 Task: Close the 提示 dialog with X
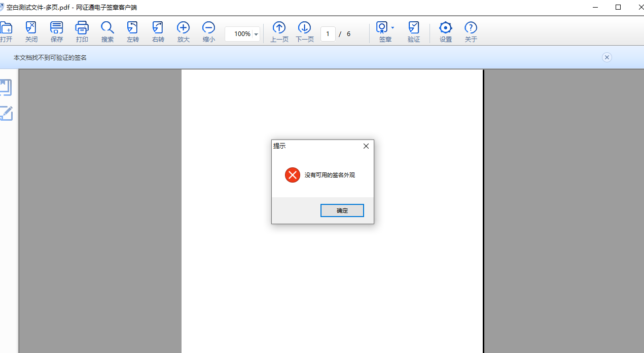coord(366,146)
